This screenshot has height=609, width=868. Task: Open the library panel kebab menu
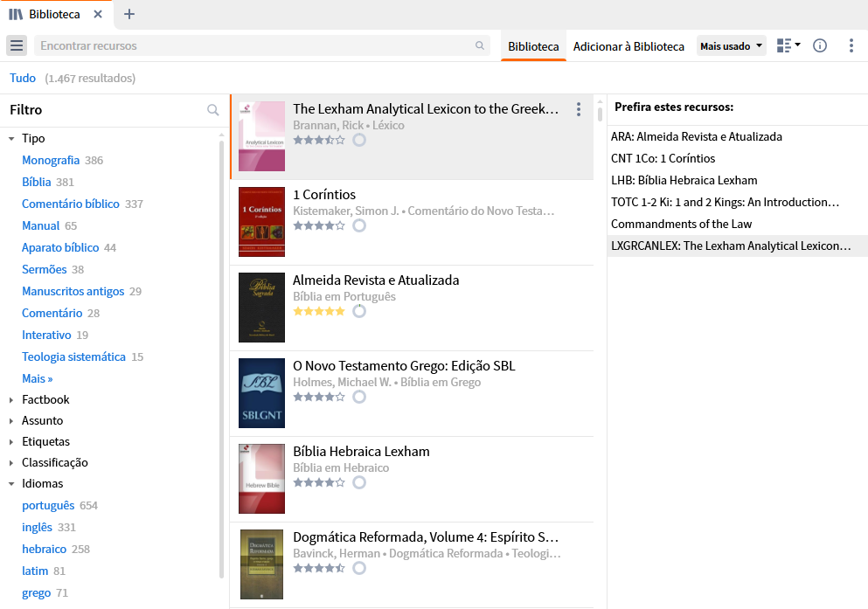pos(851,45)
